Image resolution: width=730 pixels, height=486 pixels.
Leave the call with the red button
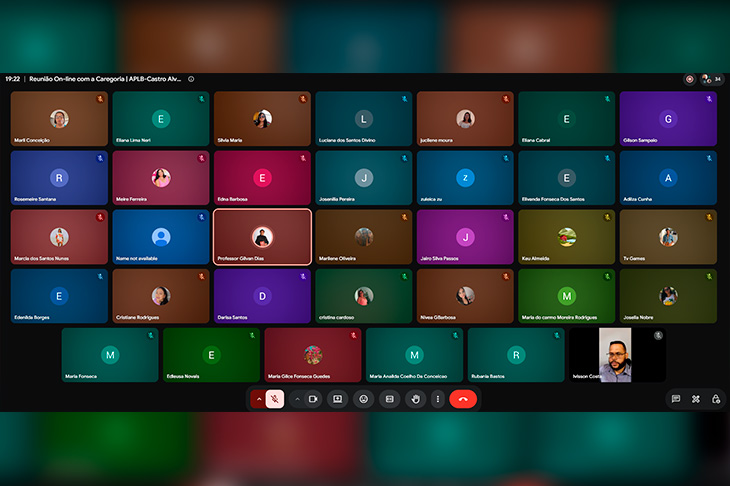coord(463,399)
